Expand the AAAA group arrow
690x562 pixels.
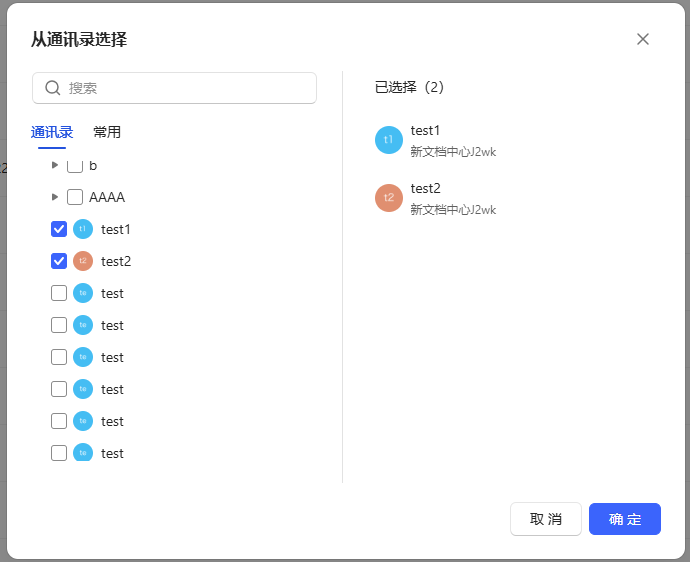pos(55,197)
